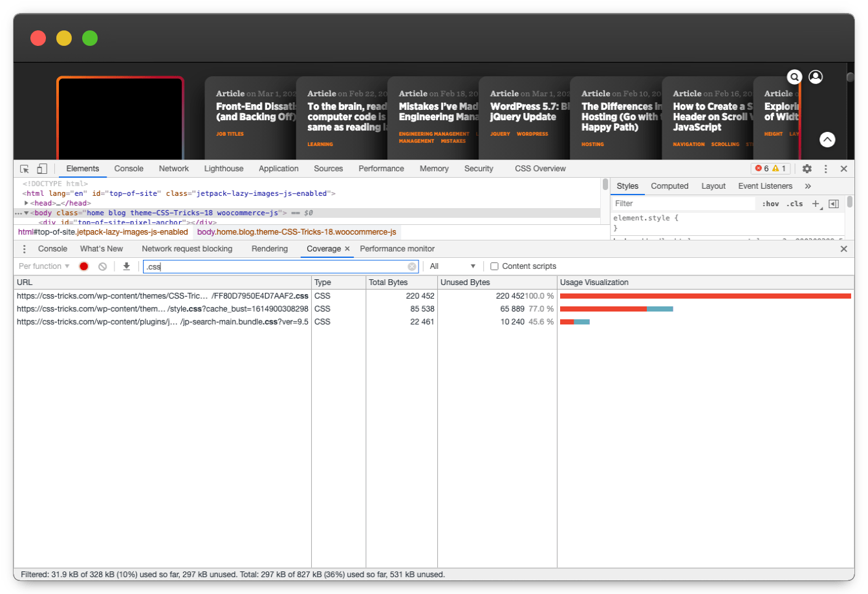Click the red record coverage button
This screenshot has height=594, width=868.
pos(83,266)
